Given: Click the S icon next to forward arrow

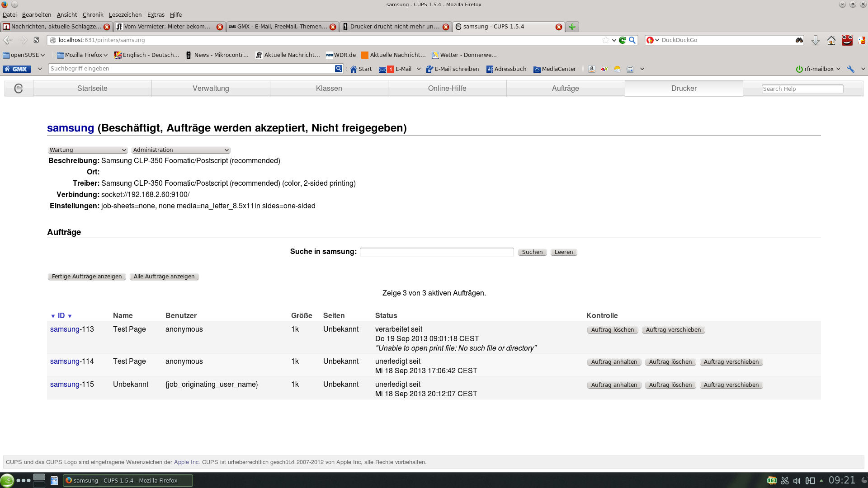Looking at the screenshot, I should 36,40.
